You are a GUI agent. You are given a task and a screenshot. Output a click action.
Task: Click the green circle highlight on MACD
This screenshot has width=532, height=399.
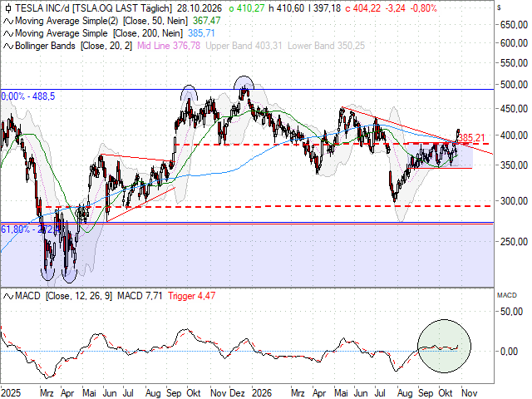click(x=444, y=346)
